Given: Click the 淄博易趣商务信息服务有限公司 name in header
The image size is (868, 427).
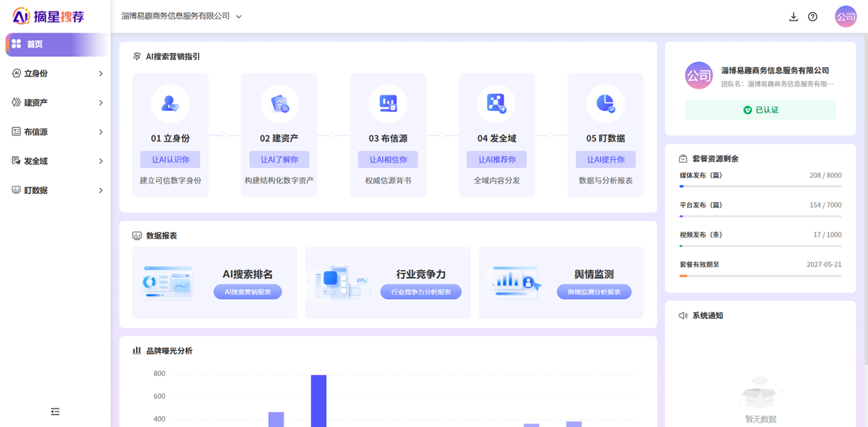Looking at the screenshot, I should (x=176, y=16).
